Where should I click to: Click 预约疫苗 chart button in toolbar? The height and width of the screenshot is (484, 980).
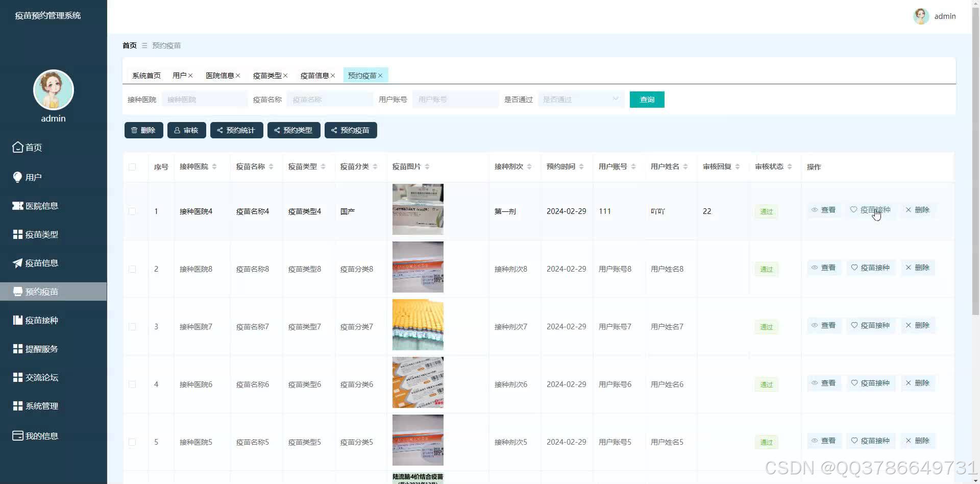point(351,130)
